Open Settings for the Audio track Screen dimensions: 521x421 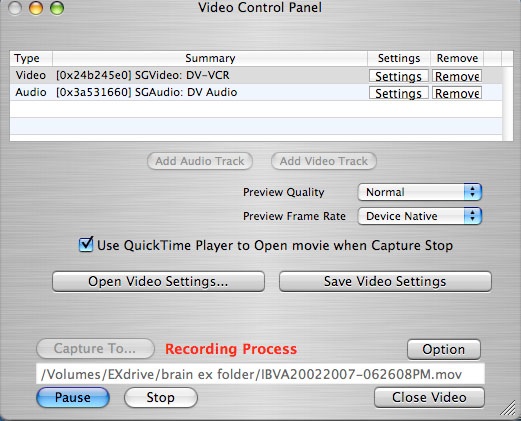(398, 93)
